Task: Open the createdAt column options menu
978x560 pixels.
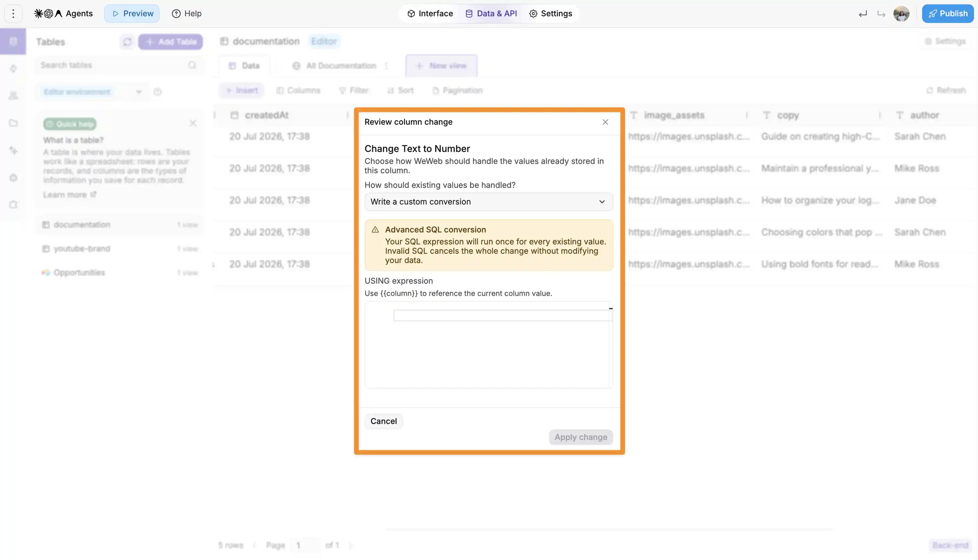Action: point(347,115)
